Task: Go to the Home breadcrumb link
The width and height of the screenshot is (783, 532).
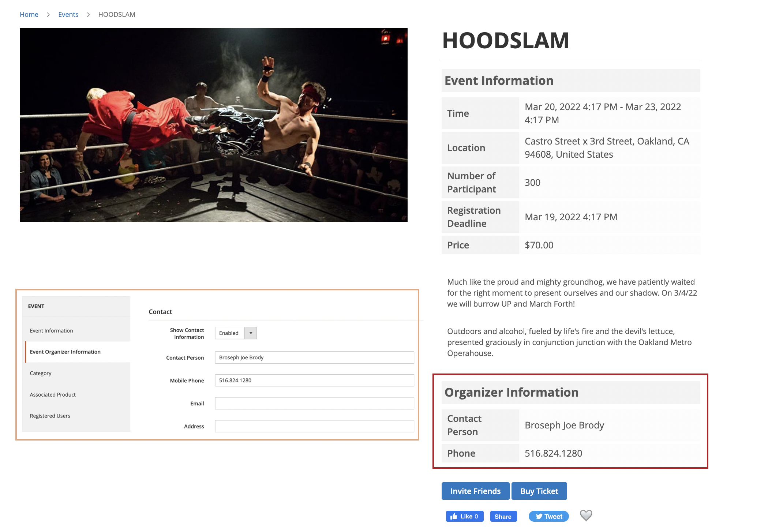Action: (29, 14)
